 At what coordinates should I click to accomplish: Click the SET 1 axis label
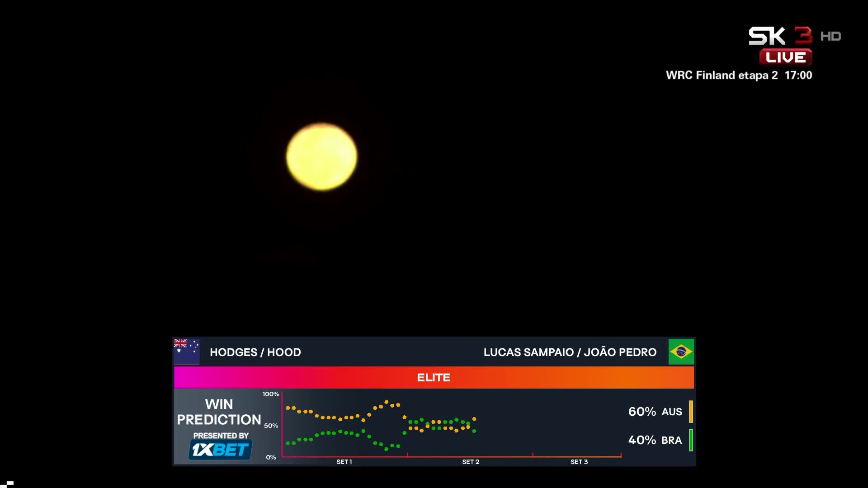[x=344, y=462]
